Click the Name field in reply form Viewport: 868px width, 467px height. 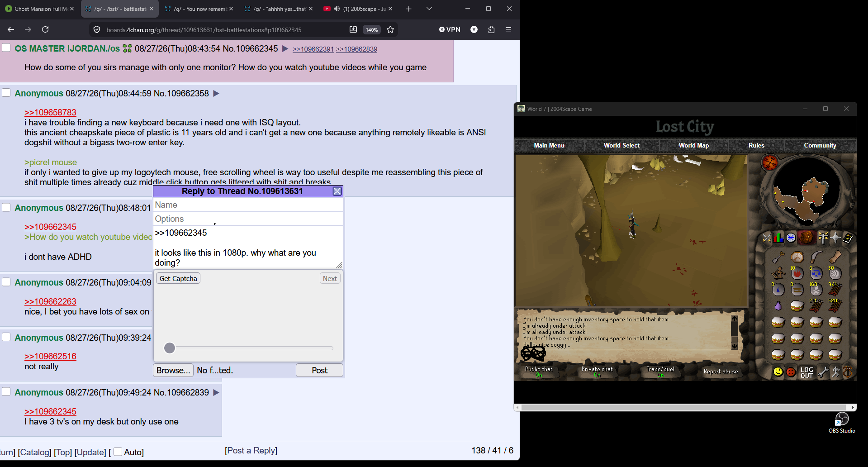pyautogui.click(x=248, y=205)
